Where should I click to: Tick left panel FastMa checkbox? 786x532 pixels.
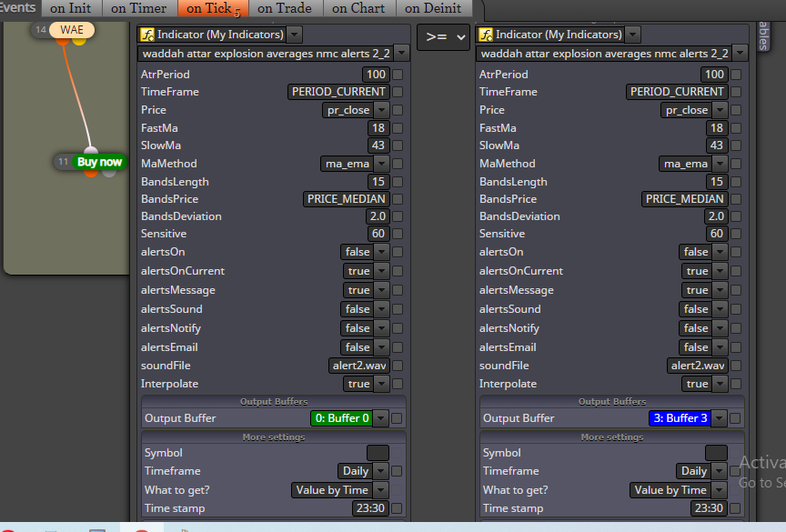tap(398, 128)
